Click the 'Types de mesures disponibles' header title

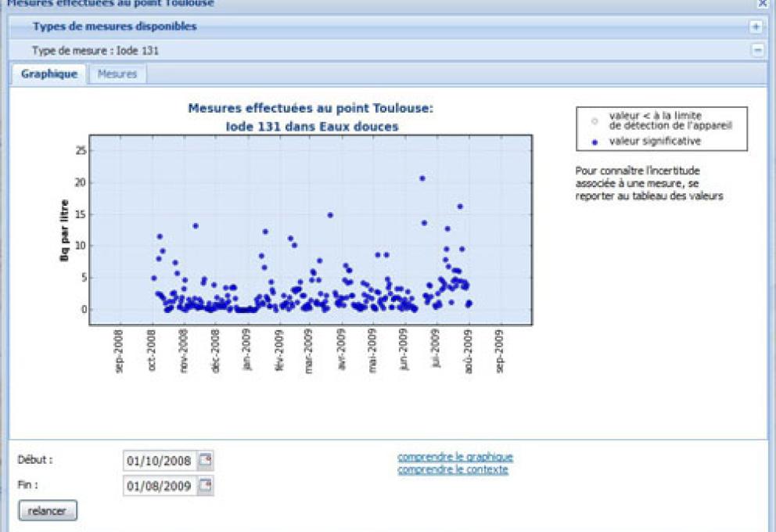[x=114, y=27]
